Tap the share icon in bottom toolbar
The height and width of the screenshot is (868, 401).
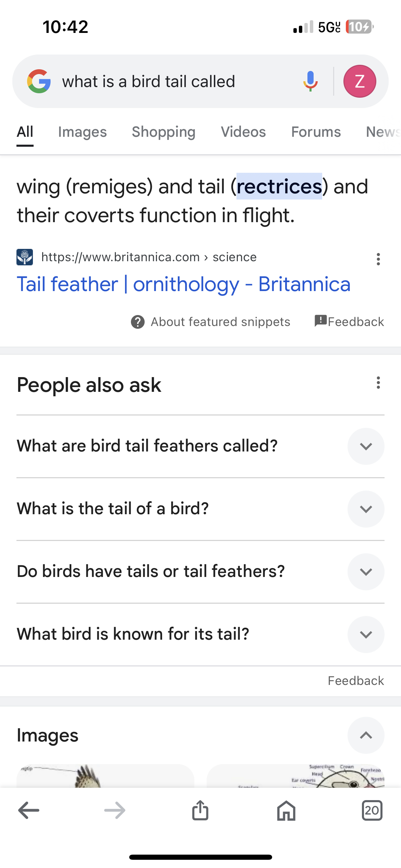tap(200, 810)
